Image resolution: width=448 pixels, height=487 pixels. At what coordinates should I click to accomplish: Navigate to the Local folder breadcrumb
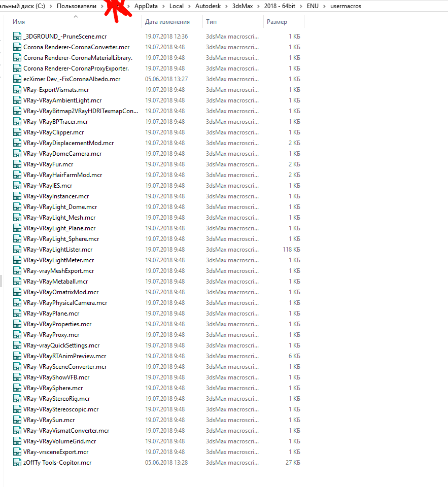pos(177,6)
